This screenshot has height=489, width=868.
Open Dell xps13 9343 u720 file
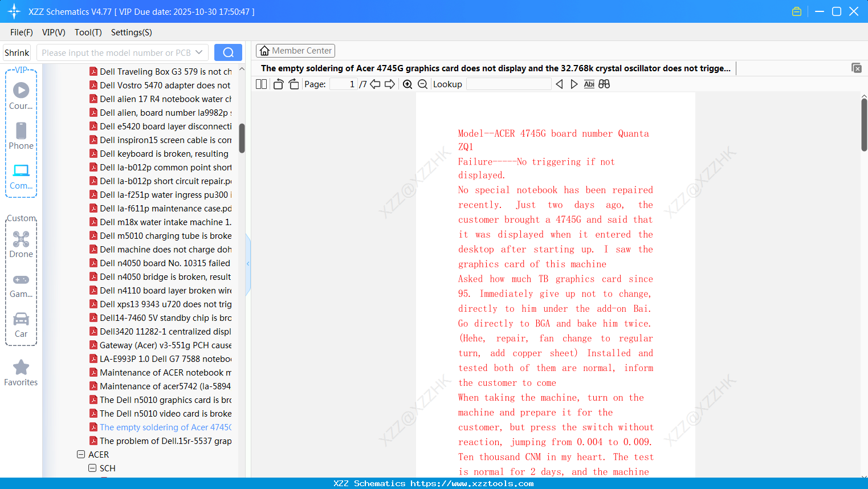click(x=161, y=304)
